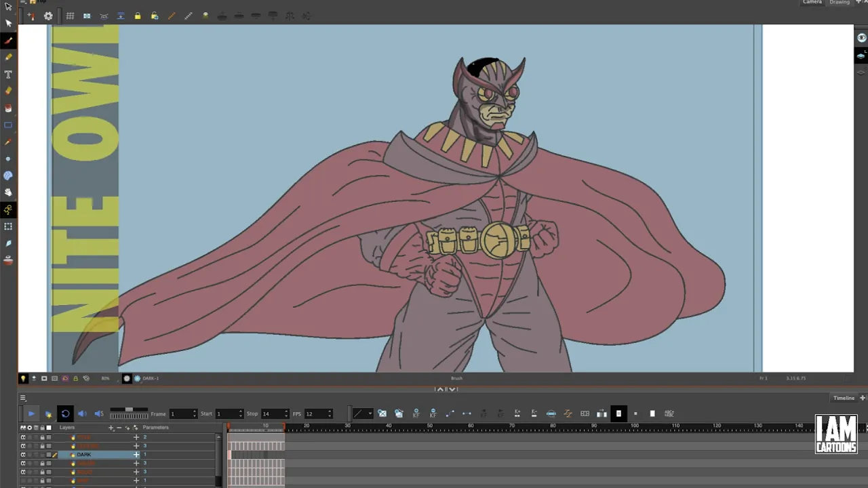
Task: Select the DARK layer name
Action: coord(84,455)
